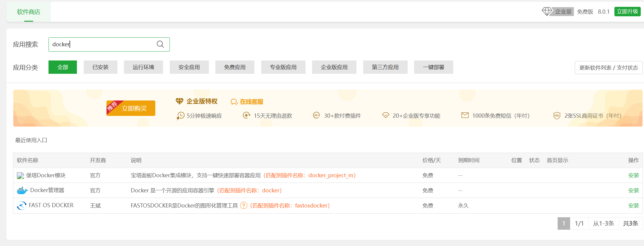
Task: Filter by 第三方应用 category
Action: [385, 67]
